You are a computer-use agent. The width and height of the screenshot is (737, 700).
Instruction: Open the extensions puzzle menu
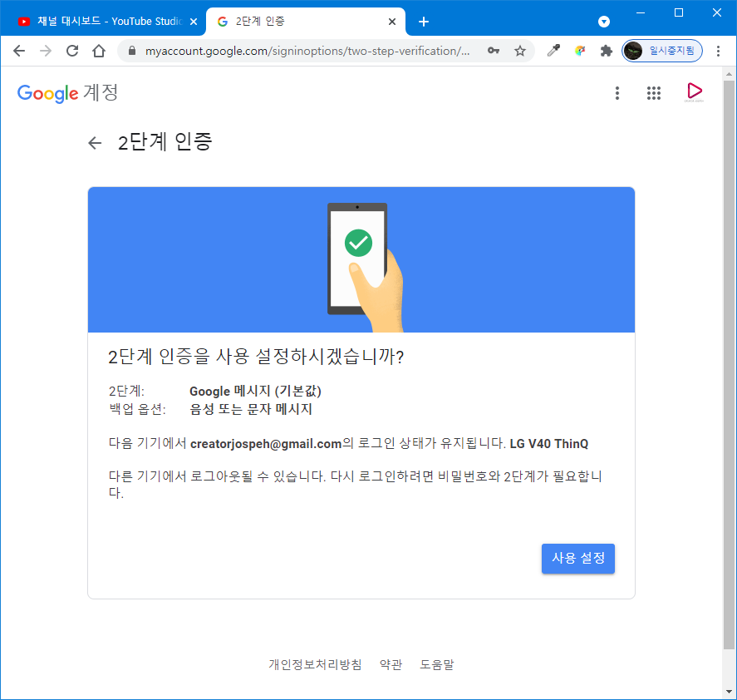point(607,51)
